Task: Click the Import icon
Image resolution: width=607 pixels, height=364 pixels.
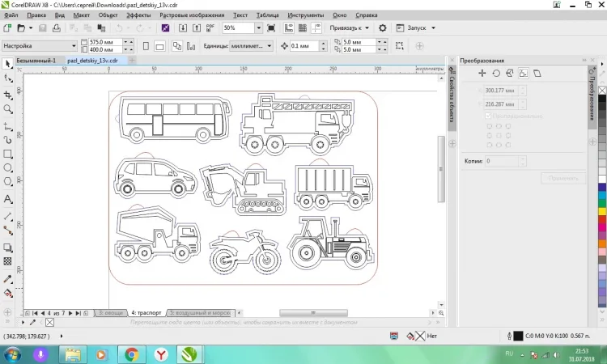Action: 183,28
